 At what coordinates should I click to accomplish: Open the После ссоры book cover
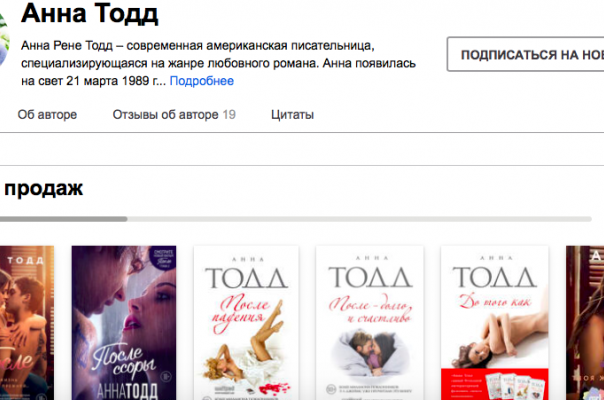click(124, 323)
